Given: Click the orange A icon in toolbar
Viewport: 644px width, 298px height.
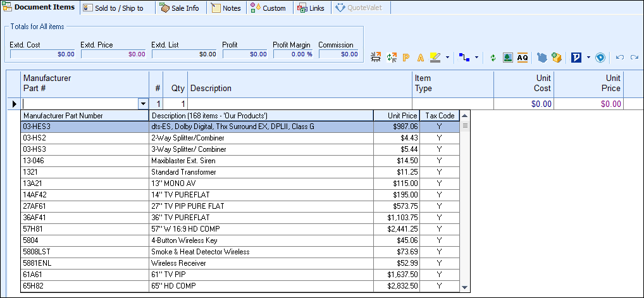Looking at the screenshot, I should (x=420, y=58).
